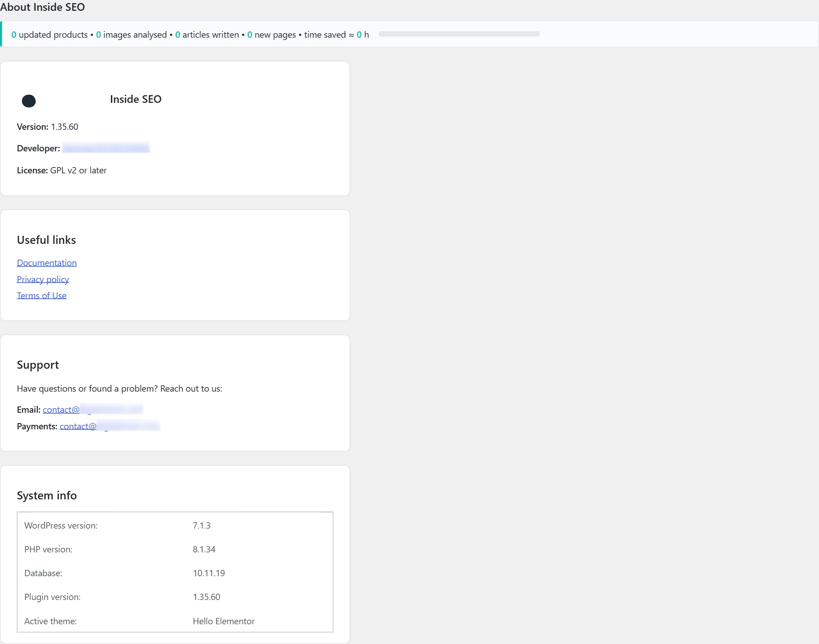Click the Plugin version value in System info
The height and width of the screenshot is (644, 819).
pos(207,597)
